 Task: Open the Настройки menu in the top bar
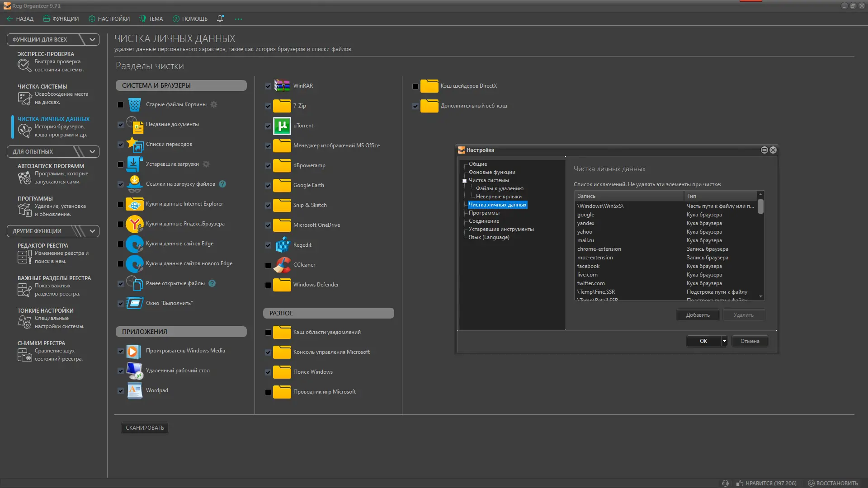point(109,19)
